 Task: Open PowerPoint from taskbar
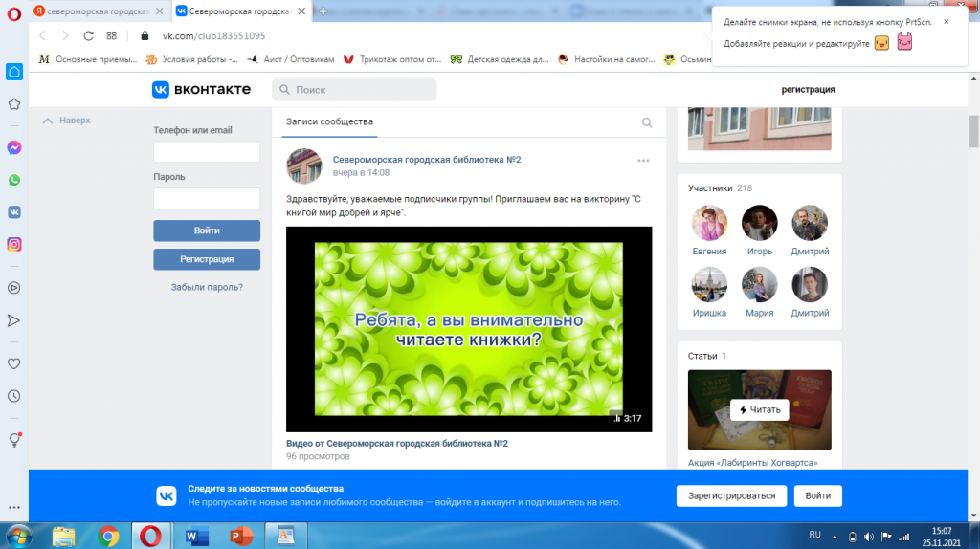click(240, 537)
